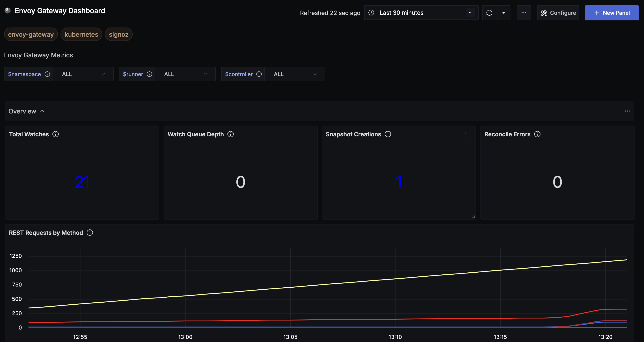Click the clock icon in the time range picker
Viewport: 644px width, 342px height.
[372, 13]
